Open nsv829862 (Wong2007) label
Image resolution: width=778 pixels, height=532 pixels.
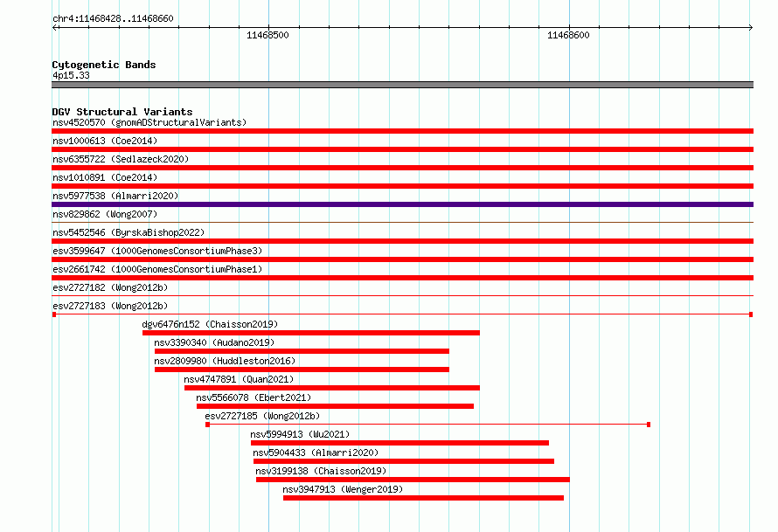(x=105, y=214)
